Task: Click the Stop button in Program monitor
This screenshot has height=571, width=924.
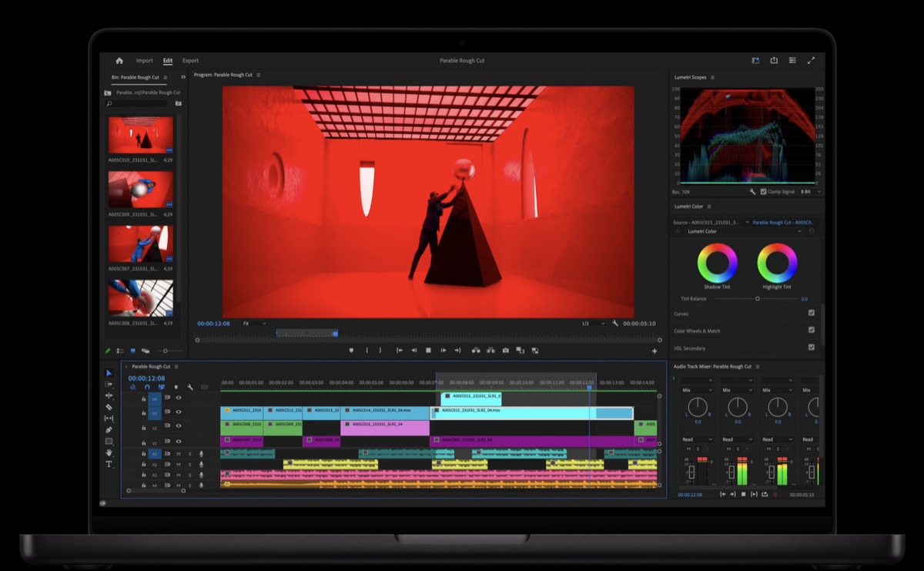Action: 428,350
